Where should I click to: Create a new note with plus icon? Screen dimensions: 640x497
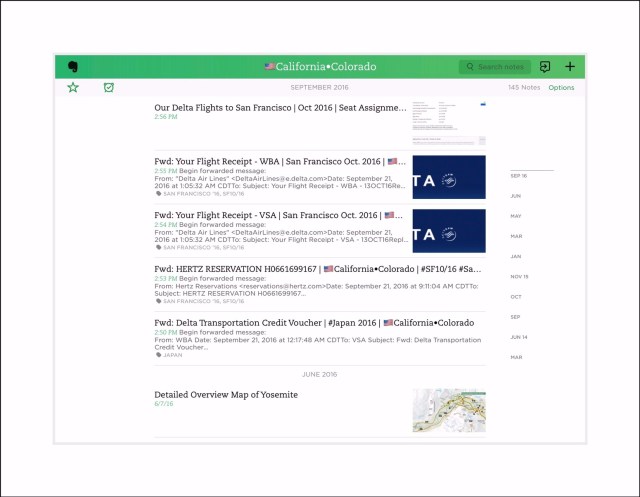[570, 67]
